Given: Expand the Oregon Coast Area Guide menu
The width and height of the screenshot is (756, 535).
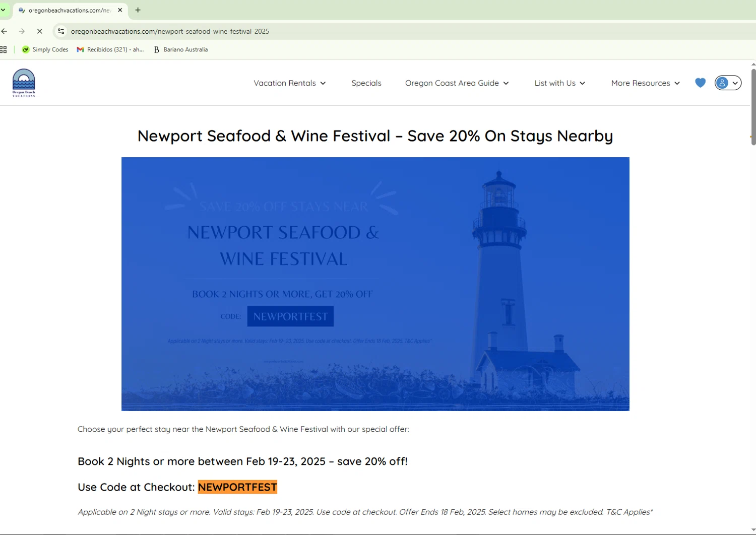Looking at the screenshot, I should click(x=457, y=83).
